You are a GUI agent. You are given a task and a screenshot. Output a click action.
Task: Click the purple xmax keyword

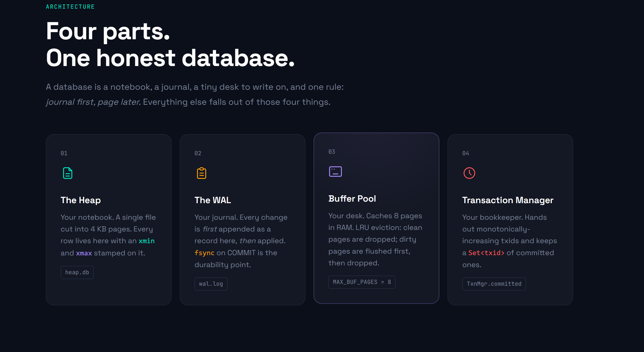point(84,253)
